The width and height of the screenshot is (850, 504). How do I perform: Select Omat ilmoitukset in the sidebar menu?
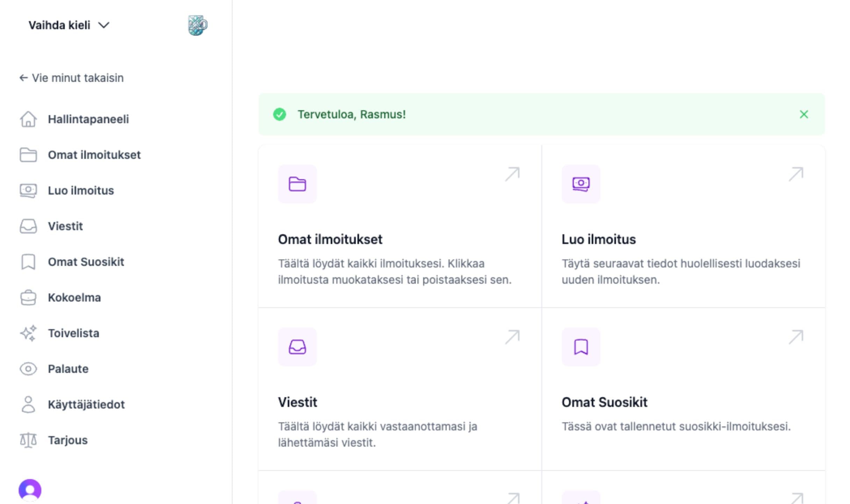[94, 155]
